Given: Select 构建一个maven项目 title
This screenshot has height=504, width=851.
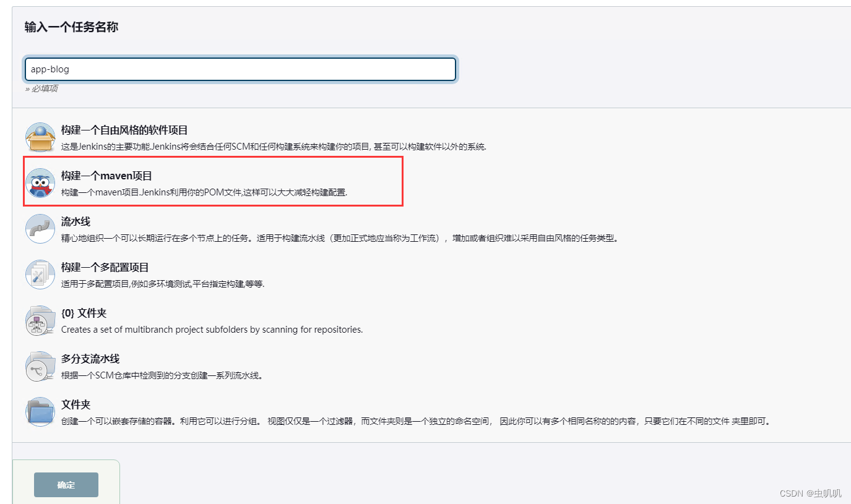Looking at the screenshot, I should click(x=106, y=176).
